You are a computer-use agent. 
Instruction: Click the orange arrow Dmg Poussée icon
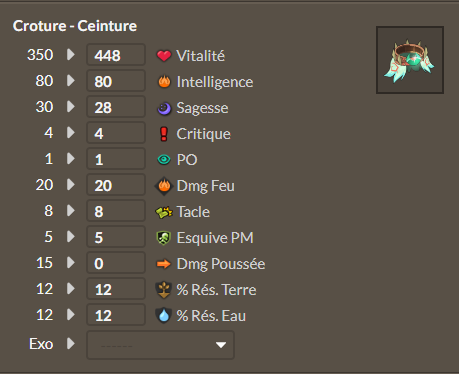[164, 264]
